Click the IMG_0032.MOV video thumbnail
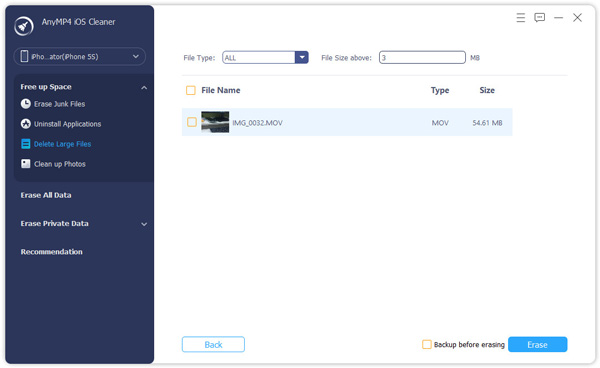The width and height of the screenshot is (600, 368). coord(215,122)
